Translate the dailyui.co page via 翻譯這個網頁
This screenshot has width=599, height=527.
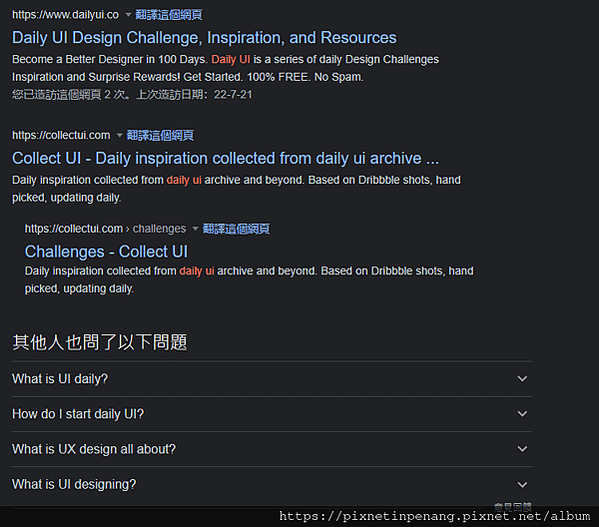[x=168, y=15]
